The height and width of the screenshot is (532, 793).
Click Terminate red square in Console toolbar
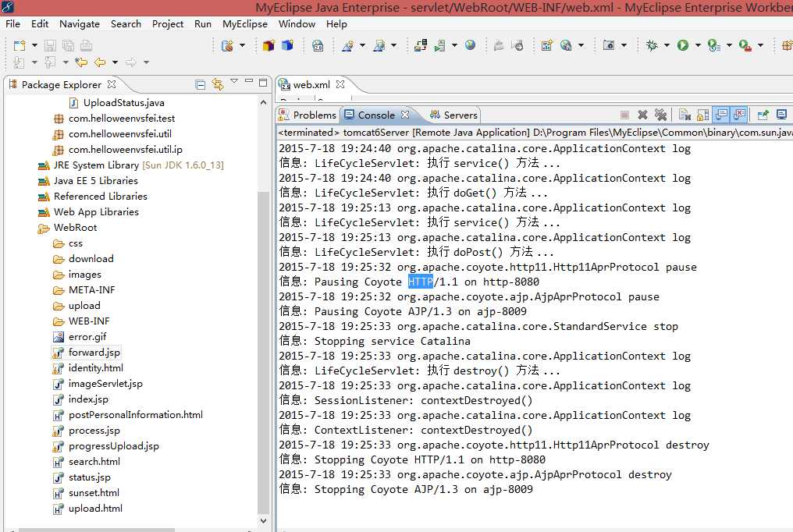click(624, 115)
